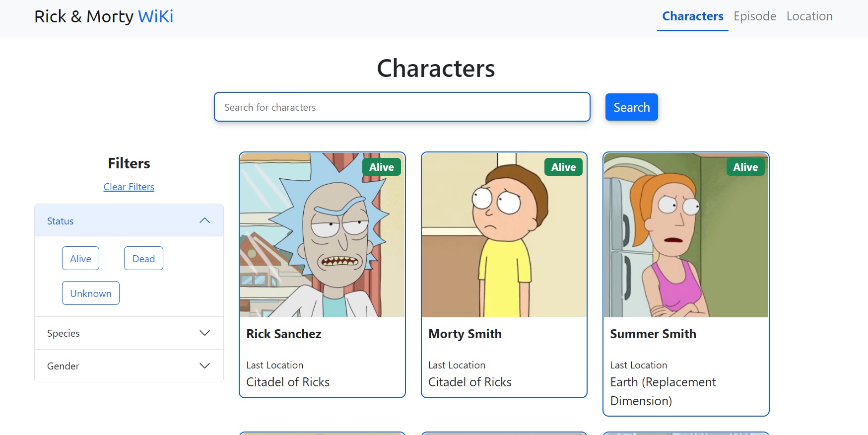The height and width of the screenshot is (435, 868).
Task: Click Alive badge on Morty Smith card
Action: click(564, 167)
